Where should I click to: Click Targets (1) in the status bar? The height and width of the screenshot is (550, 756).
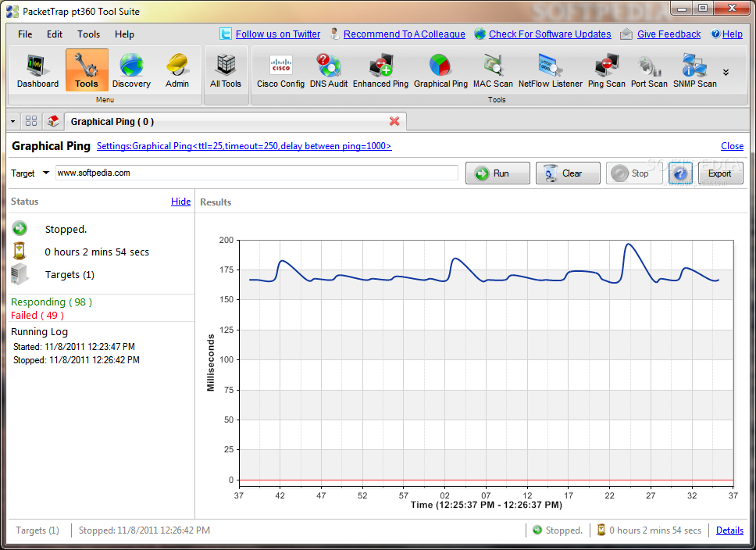pyautogui.click(x=37, y=530)
